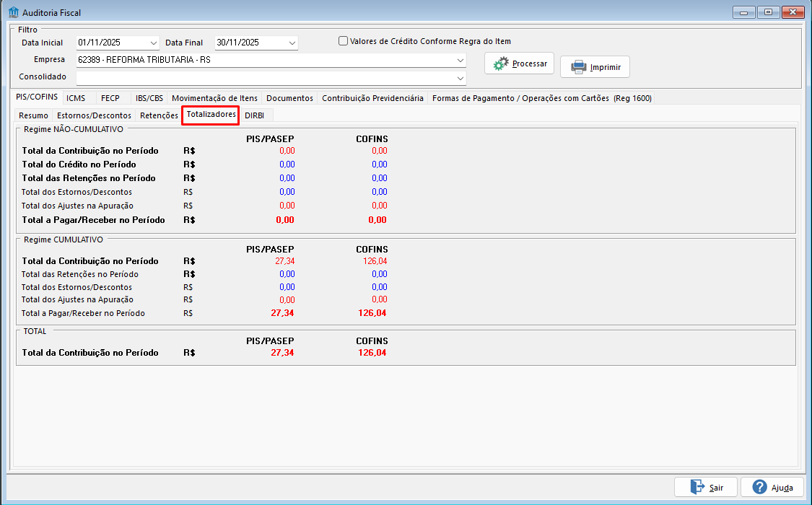Minimize the Auditoria Fiscal window
812x505 pixels.
coord(743,12)
